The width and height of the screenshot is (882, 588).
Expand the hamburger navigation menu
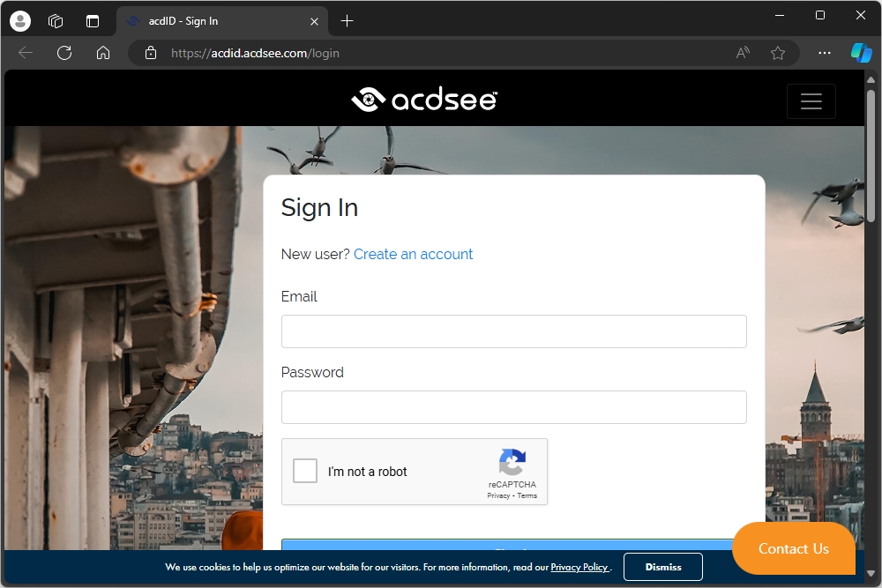(811, 101)
